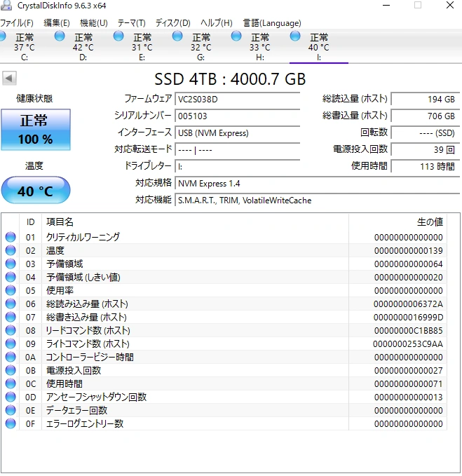Open the ディスク(D) menu
Image resolution: width=462 pixels, height=476 pixels.
click(x=173, y=23)
